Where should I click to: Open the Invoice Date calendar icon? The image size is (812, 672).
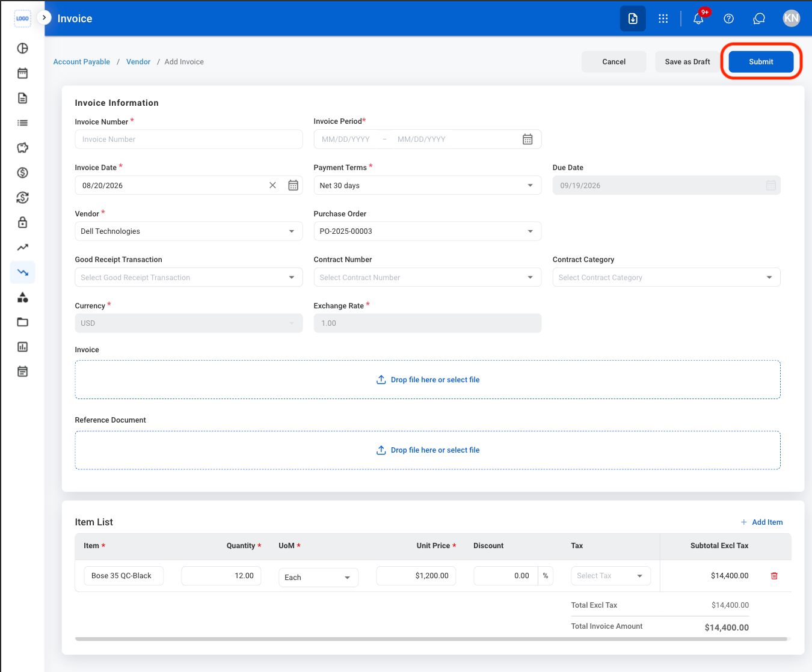(x=293, y=185)
